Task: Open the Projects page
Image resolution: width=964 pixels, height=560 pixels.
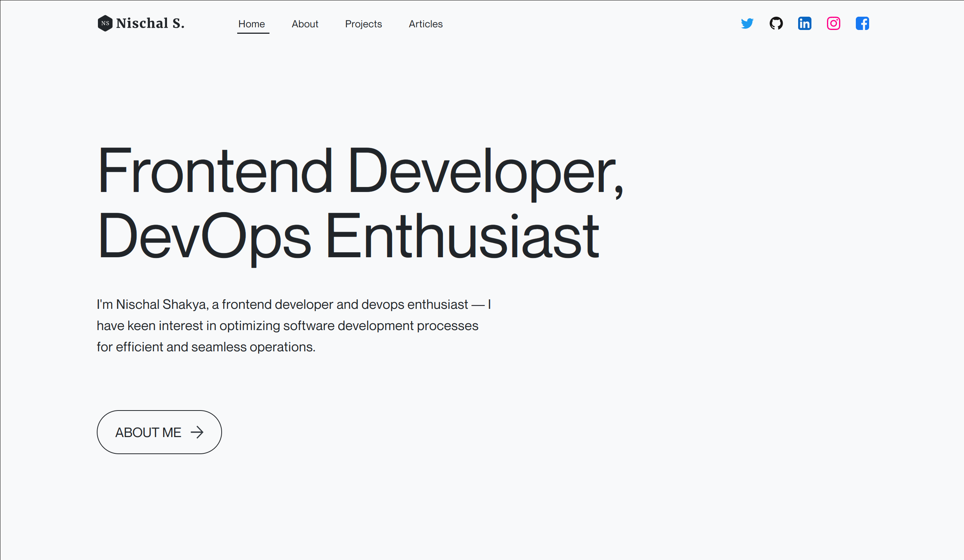Action: tap(364, 24)
